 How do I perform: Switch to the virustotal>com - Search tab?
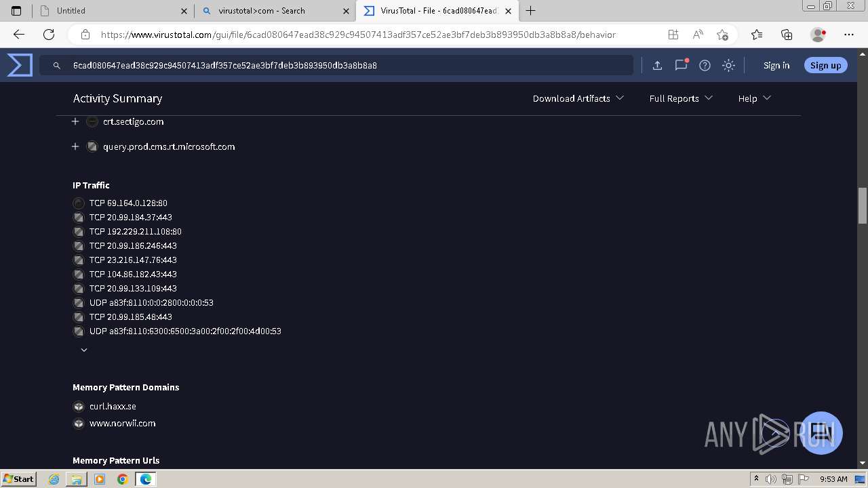(275, 11)
